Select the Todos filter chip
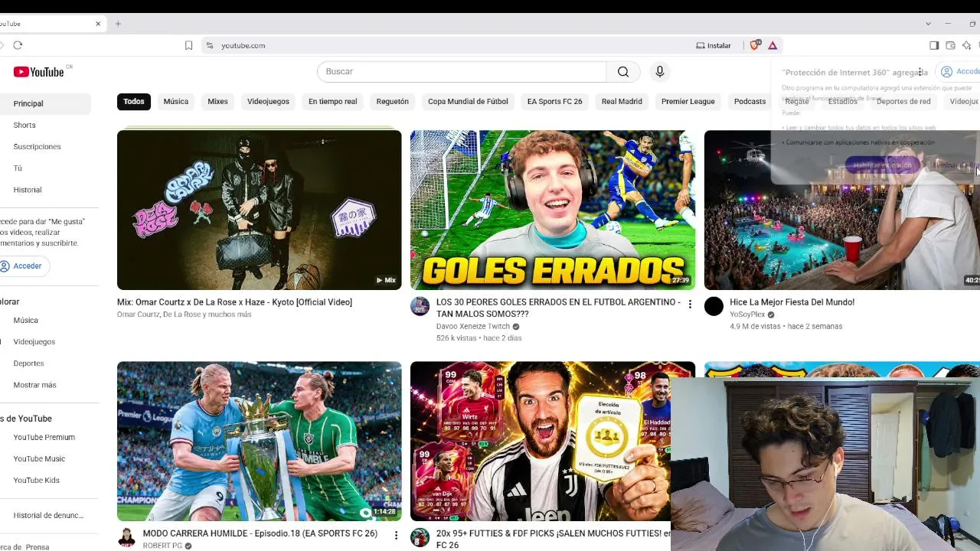This screenshot has width=980, height=551. tap(134, 101)
